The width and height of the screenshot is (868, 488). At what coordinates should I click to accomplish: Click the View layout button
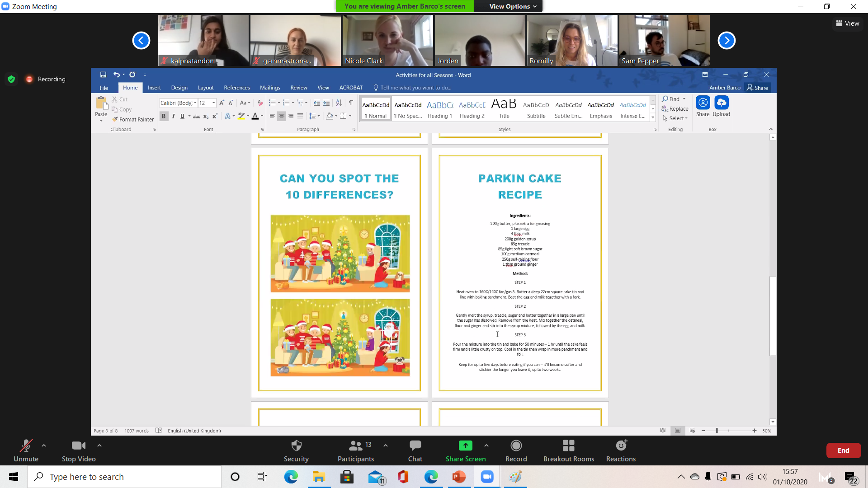pos(848,23)
